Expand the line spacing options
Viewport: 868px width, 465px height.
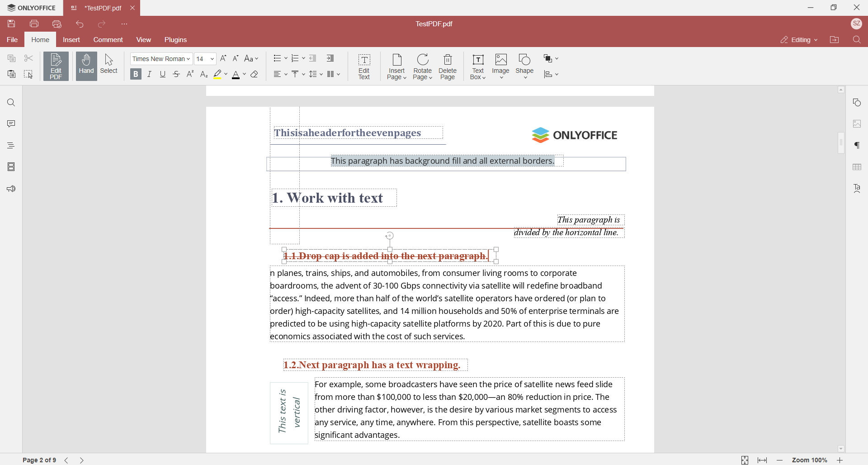(316, 74)
